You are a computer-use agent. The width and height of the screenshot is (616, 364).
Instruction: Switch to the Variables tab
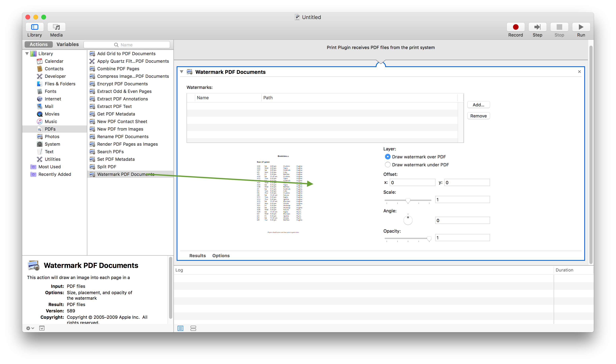tap(67, 44)
